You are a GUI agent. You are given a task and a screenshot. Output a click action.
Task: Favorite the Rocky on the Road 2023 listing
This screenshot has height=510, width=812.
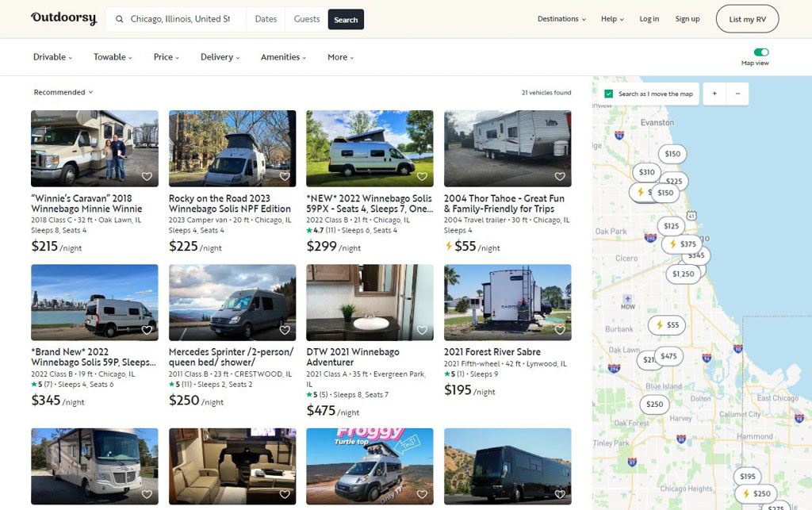pos(285,176)
